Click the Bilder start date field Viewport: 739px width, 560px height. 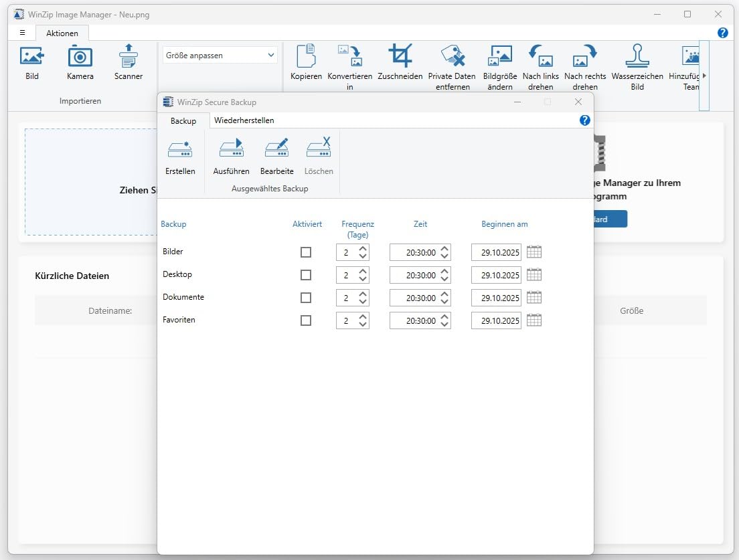click(496, 252)
